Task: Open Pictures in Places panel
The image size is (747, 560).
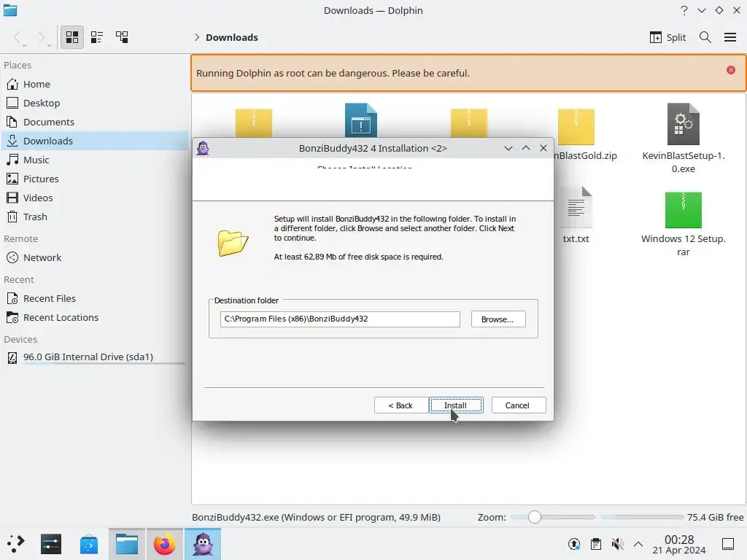Action: [94, 179]
